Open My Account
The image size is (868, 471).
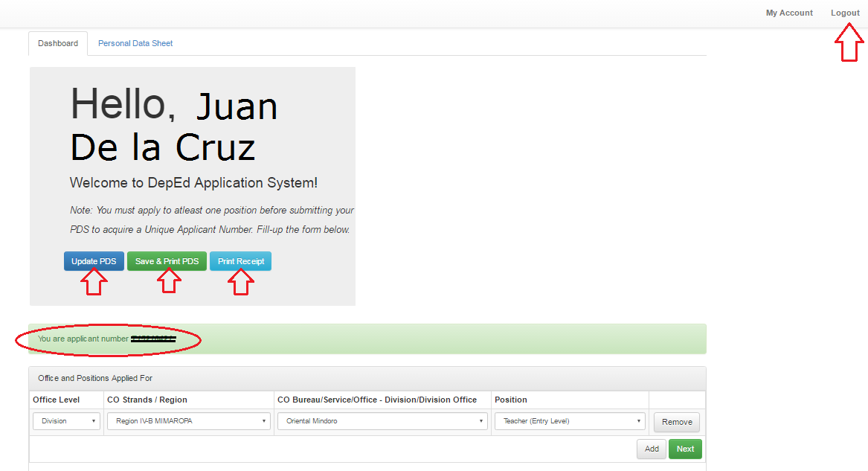point(789,13)
